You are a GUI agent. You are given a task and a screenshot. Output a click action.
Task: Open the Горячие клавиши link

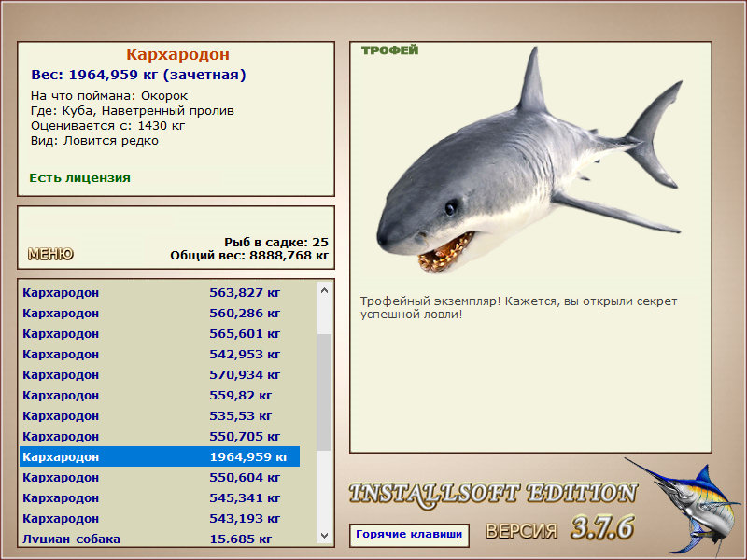pos(409,534)
